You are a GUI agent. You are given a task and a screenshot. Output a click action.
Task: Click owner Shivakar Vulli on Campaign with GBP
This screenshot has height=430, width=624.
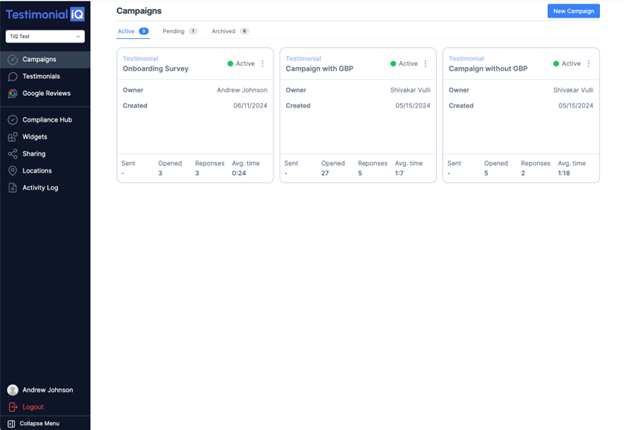[410, 90]
